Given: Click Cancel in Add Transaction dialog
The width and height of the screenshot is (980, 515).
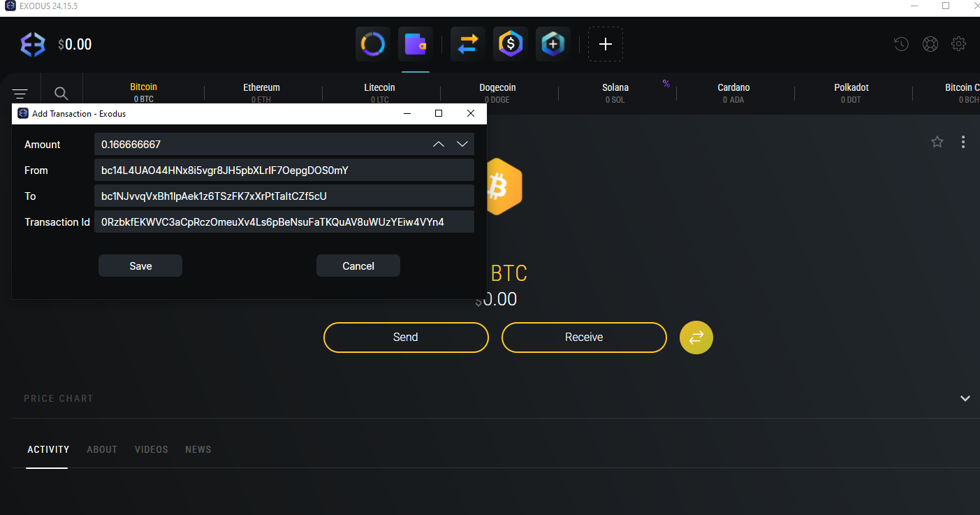Looking at the screenshot, I should [358, 266].
